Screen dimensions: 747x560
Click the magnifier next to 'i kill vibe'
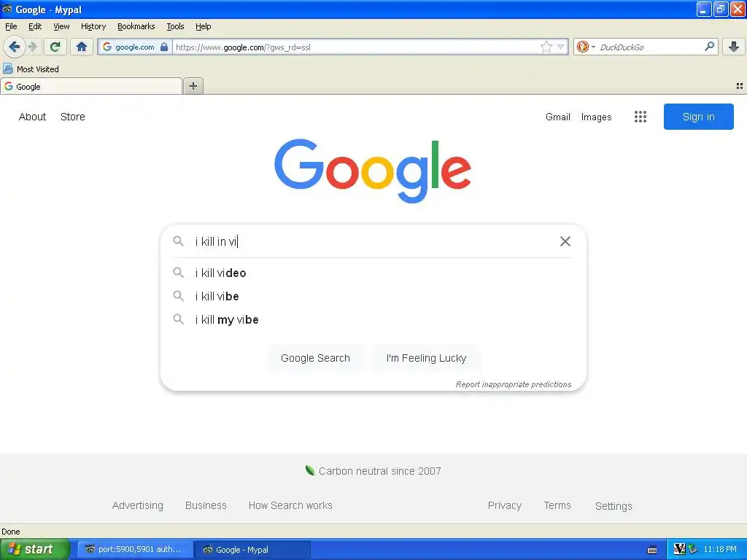click(x=178, y=296)
